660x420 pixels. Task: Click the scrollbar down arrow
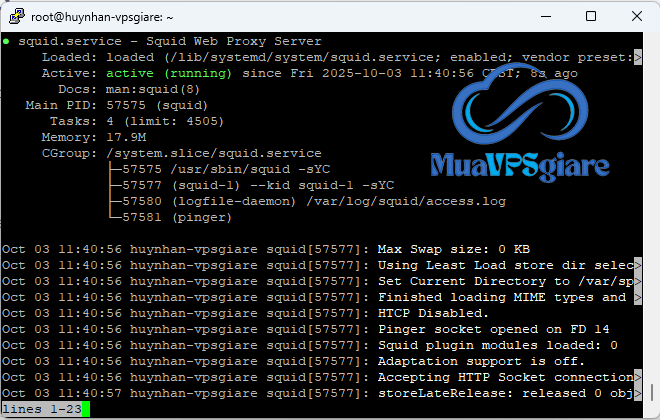tap(651, 411)
